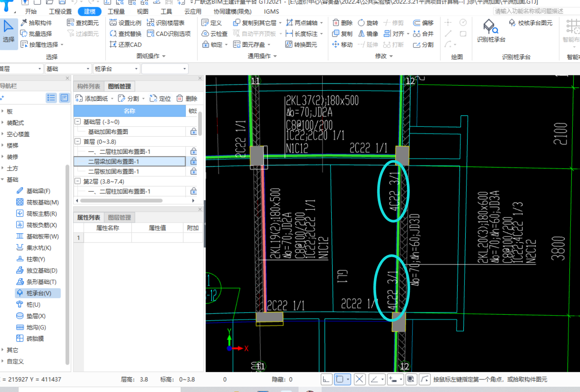
Task: Click 查找替换 find and replace
Action: click(x=125, y=34)
